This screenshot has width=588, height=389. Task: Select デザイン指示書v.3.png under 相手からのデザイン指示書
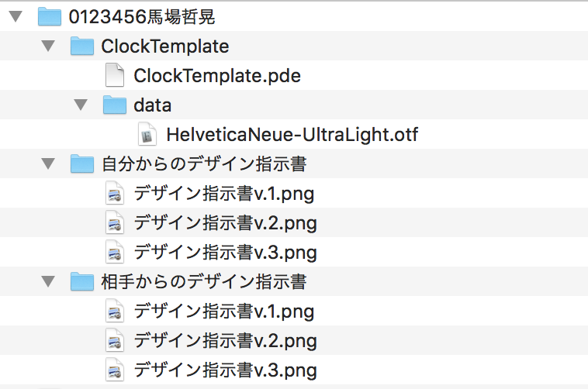224,370
